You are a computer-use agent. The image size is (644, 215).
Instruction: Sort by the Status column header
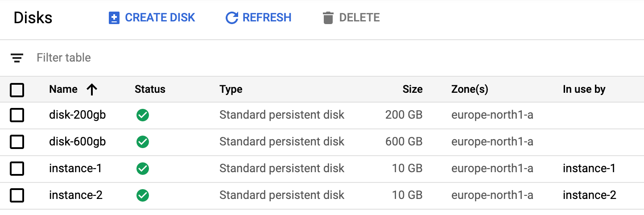tap(150, 89)
